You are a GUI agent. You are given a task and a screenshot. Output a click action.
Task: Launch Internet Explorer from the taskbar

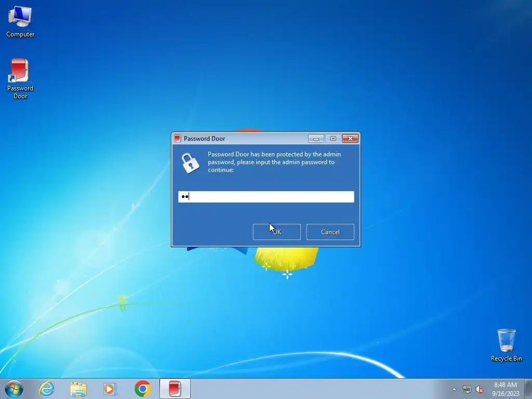[x=46, y=389]
